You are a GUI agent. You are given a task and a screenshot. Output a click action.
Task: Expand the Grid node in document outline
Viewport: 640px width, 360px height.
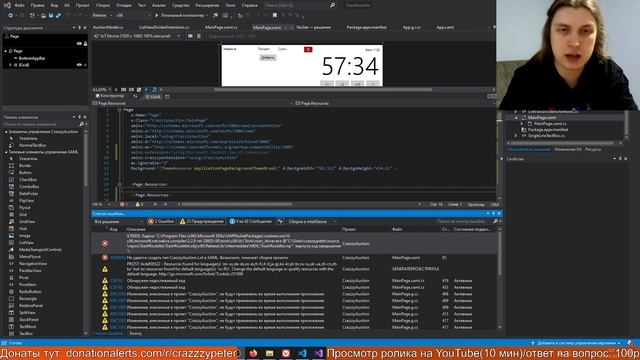(x=11, y=65)
